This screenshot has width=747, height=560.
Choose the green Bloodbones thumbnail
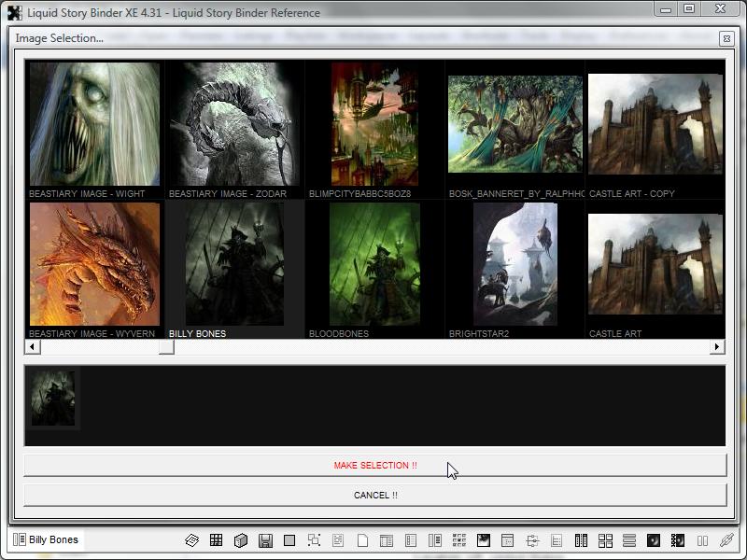(x=374, y=264)
